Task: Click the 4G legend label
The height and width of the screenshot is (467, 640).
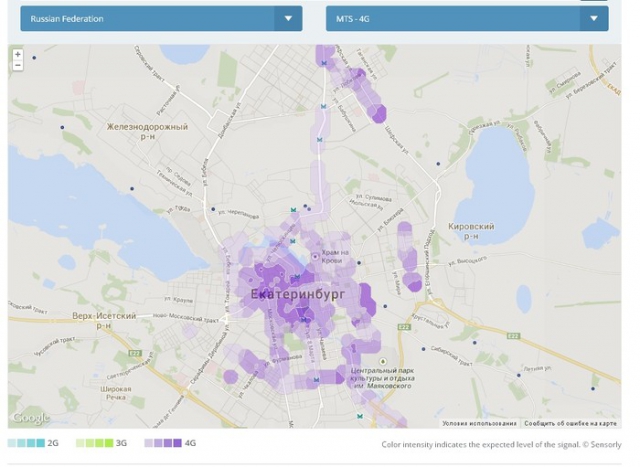Action: [x=190, y=443]
